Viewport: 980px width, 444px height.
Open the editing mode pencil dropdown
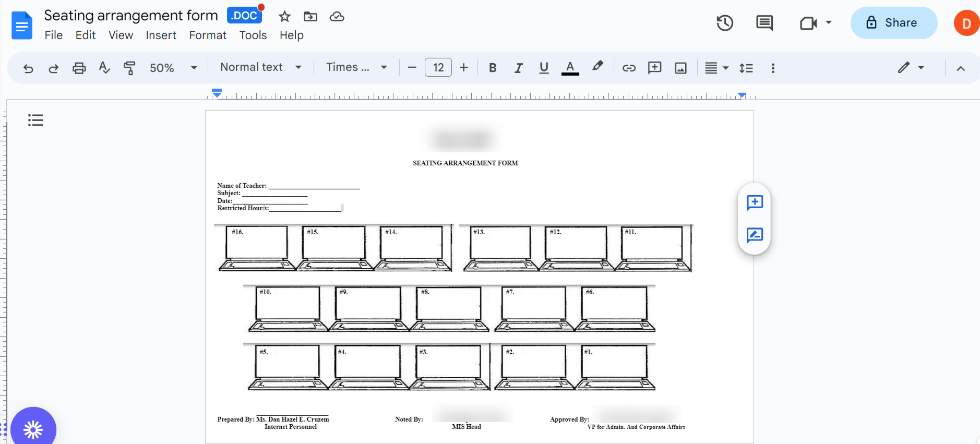click(911, 68)
